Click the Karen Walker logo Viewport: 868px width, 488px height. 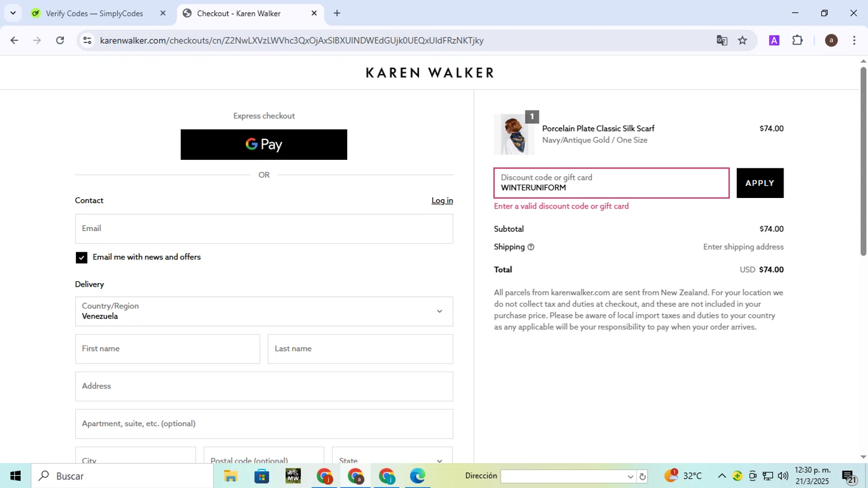tap(430, 73)
